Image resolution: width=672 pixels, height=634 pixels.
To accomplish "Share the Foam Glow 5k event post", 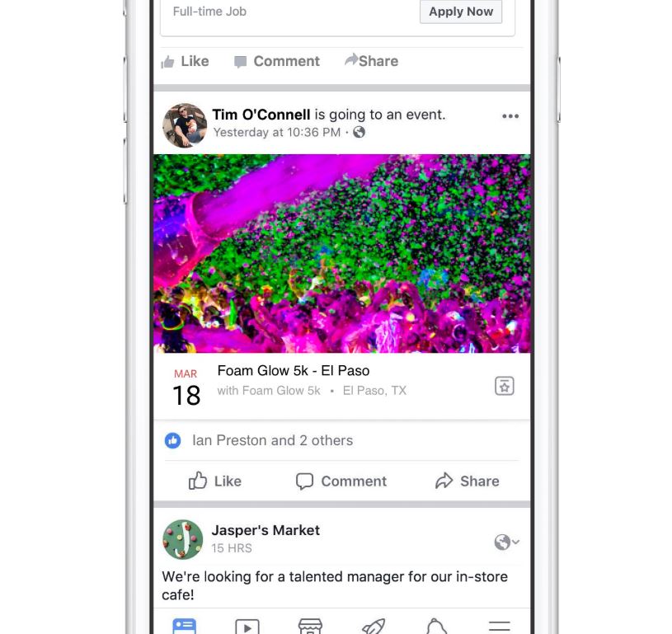I will [468, 481].
